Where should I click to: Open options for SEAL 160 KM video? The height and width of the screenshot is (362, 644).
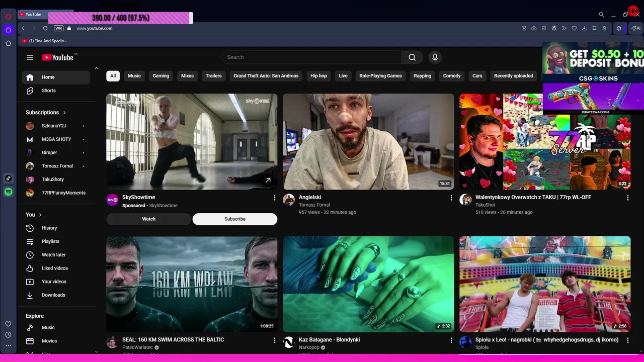click(275, 340)
